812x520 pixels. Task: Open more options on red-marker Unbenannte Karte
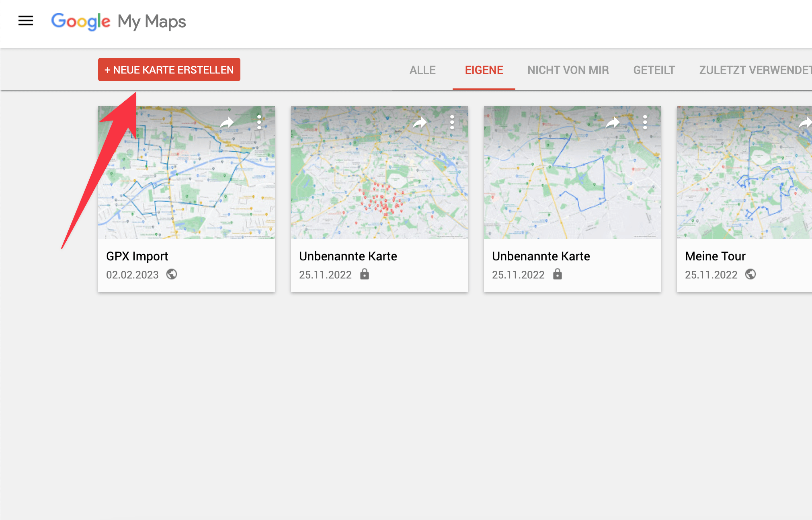point(452,122)
